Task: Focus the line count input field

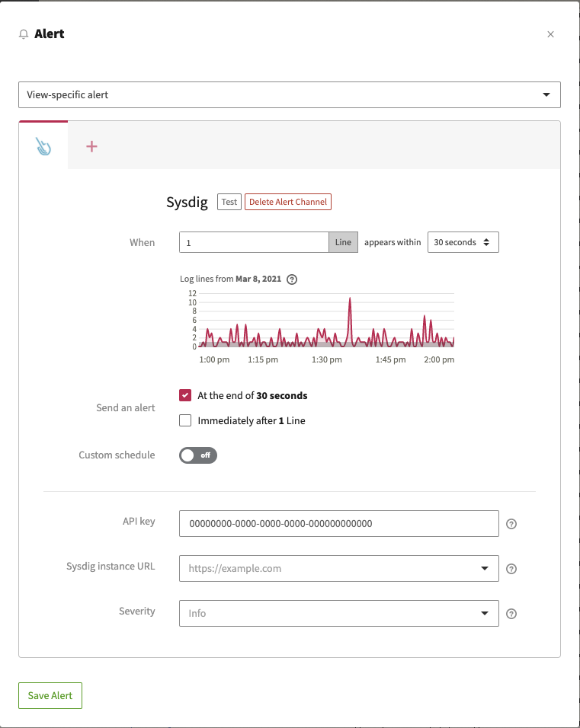Action: 255,242
